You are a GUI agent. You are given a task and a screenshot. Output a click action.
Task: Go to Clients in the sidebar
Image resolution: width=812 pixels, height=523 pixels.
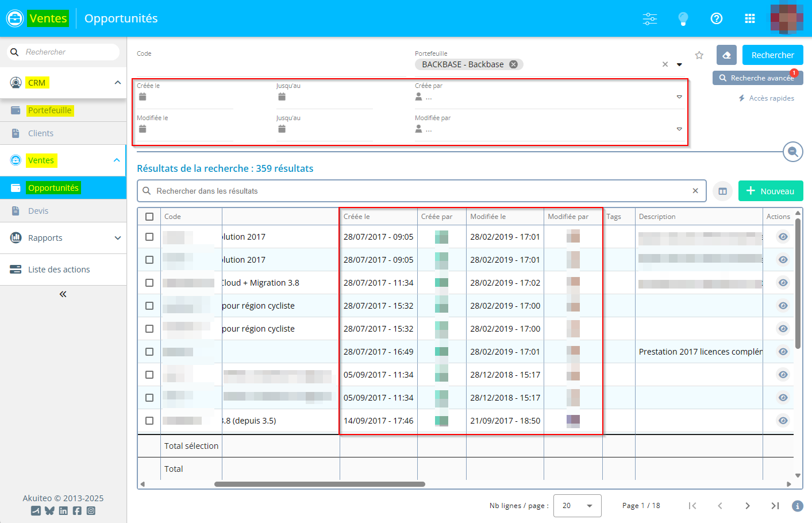coord(41,133)
